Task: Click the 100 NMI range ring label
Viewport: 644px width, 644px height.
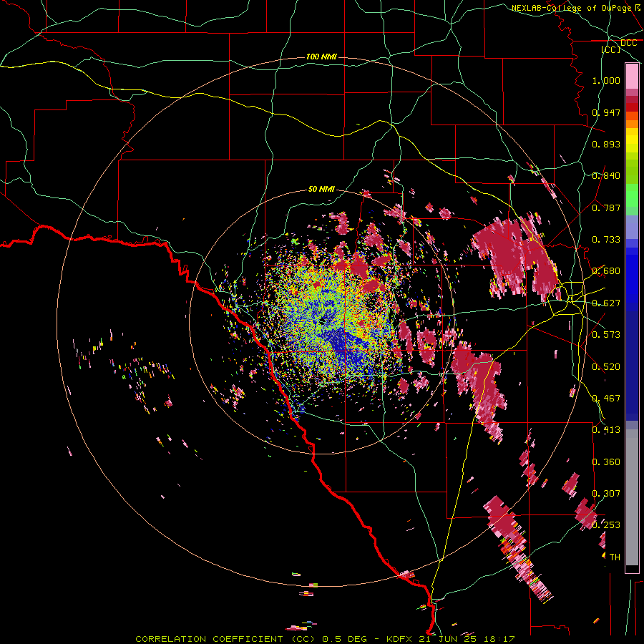Action: point(321,57)
